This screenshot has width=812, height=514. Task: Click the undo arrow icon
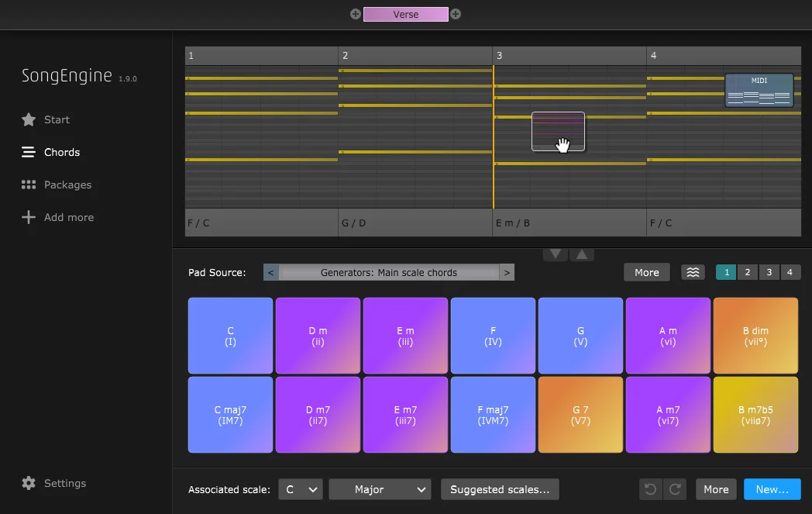pyautogui.click(x=650, y=490)
